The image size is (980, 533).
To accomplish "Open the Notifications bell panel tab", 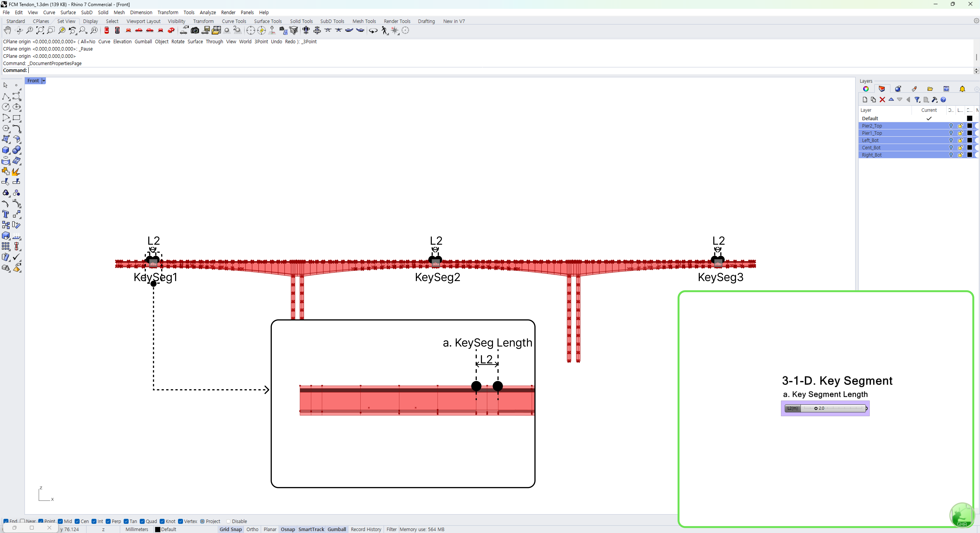I will [x=962, y=89].
